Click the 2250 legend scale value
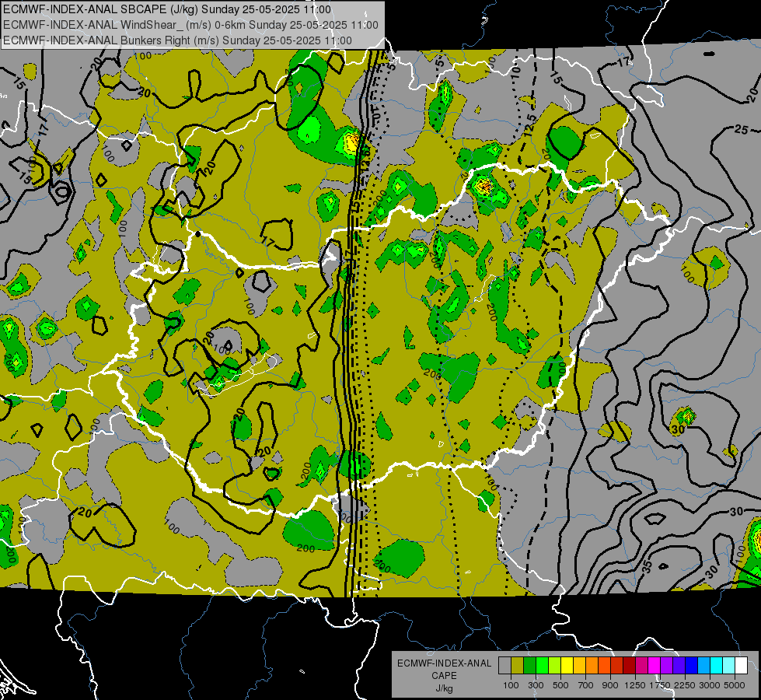761x700 pixels. 684,685
